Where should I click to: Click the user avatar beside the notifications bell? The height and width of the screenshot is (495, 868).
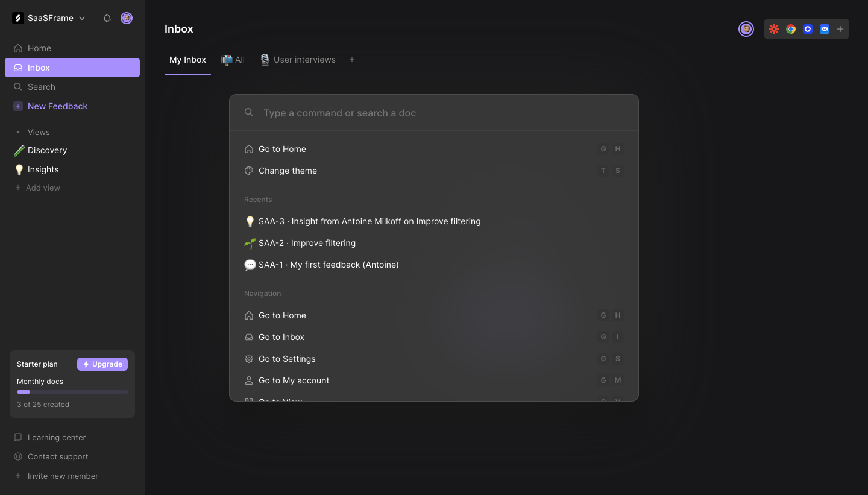127,18
